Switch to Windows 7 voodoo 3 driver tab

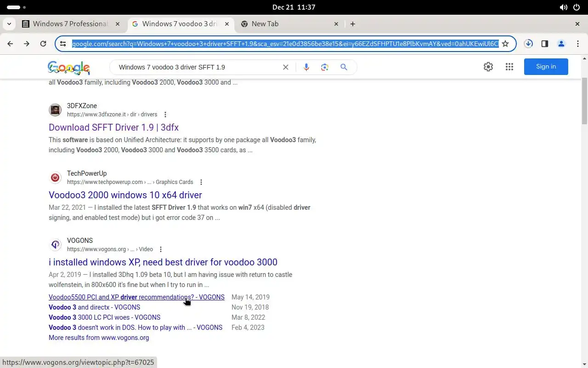click(x=181, y=24)
